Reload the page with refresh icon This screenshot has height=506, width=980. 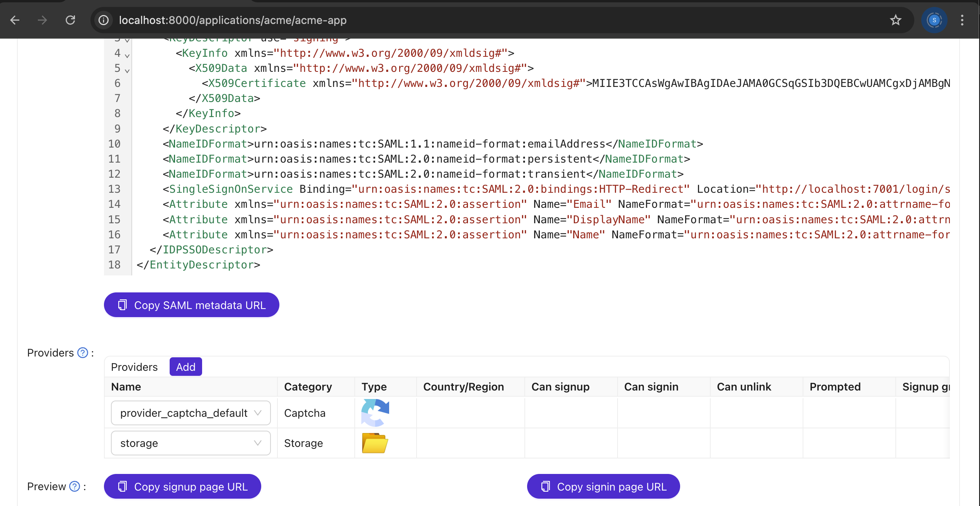(x=70, y=20)
